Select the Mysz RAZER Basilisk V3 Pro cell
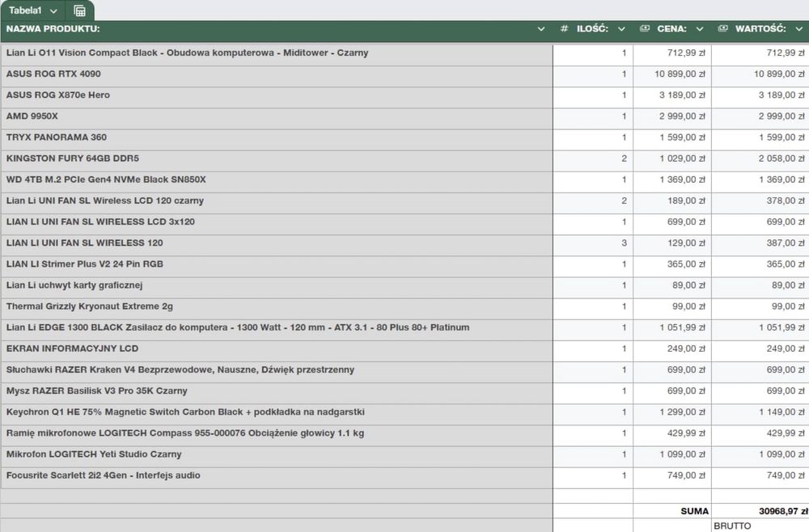Image resolution: width=809 pixels, height=532 pixels. coord(277,391)
